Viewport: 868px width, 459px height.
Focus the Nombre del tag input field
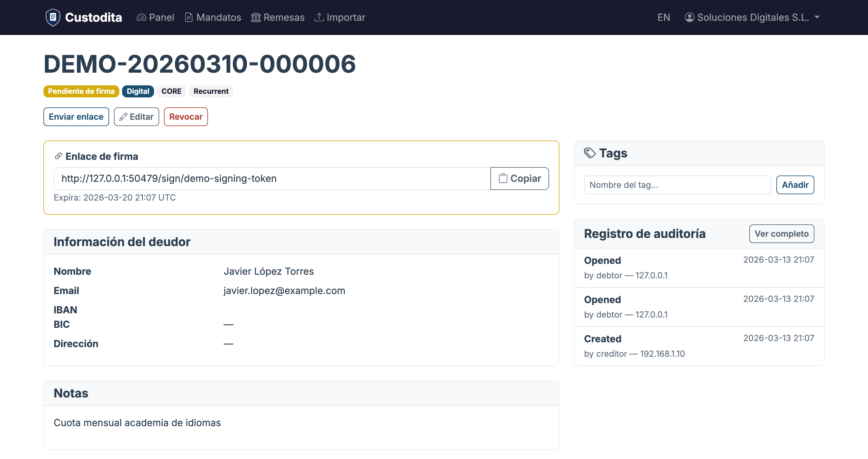pos(677,185)
